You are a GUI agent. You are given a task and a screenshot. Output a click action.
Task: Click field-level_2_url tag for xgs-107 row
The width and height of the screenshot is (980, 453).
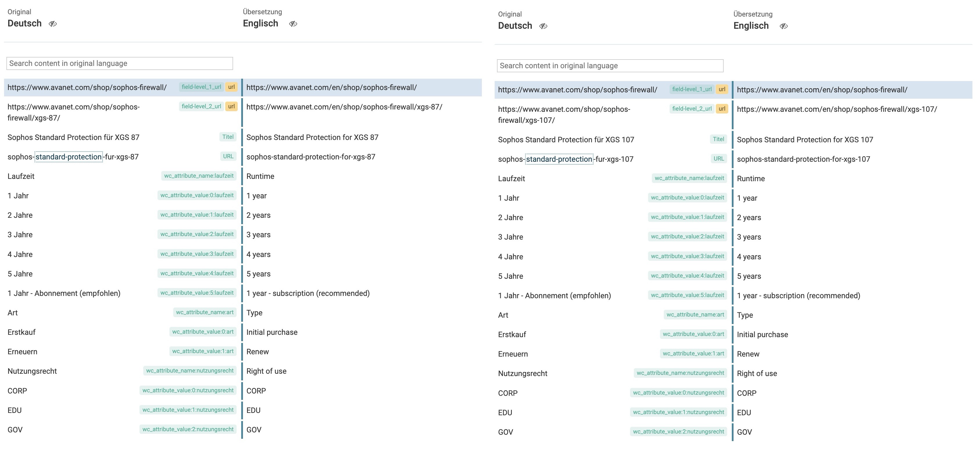(692, 109)
